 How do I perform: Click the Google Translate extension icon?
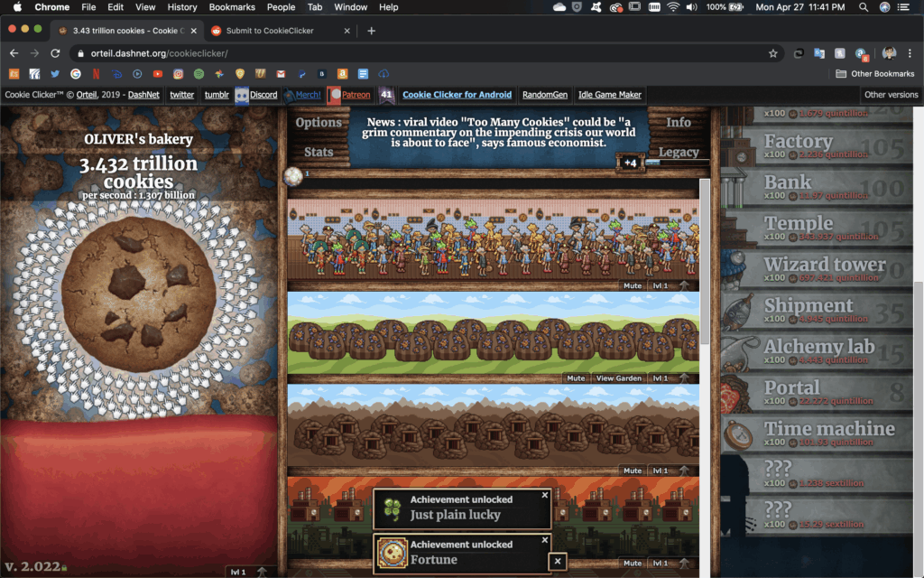click(x=819, y=53)
